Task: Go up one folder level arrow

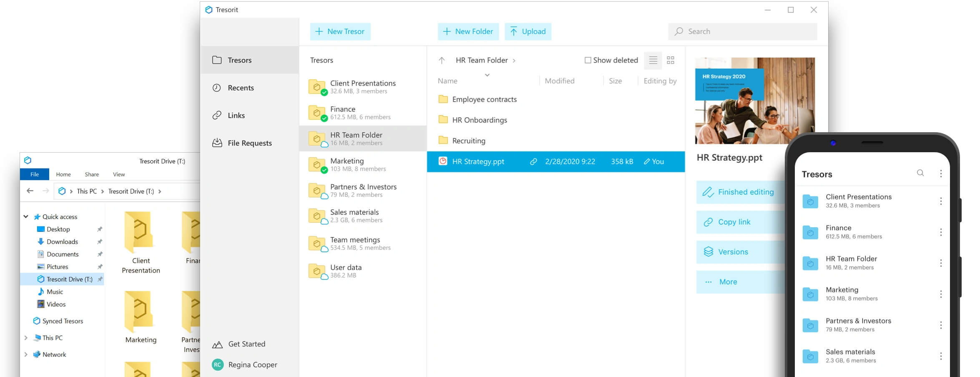Action: coord(442,60)
